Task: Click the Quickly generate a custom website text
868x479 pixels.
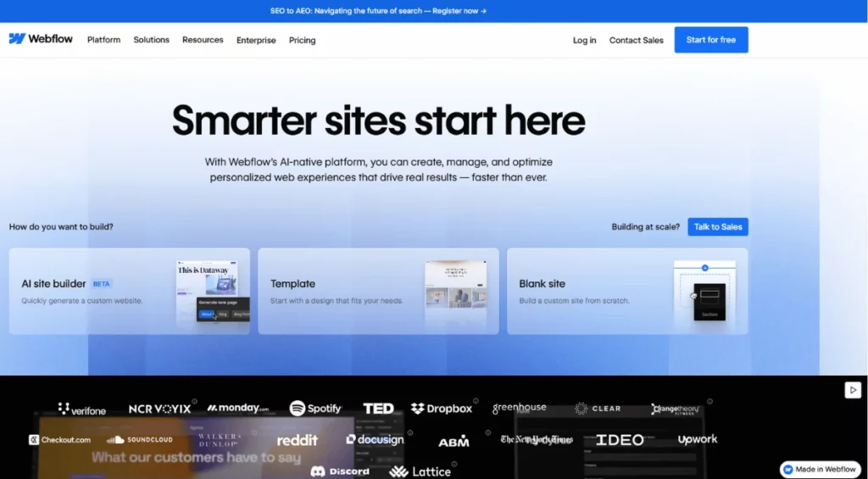Action: (x=82, y=301)
